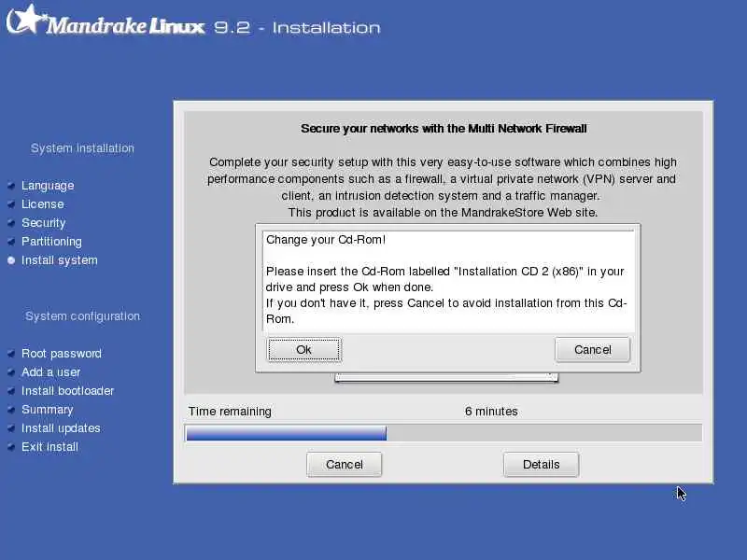
Task: Click the Multi Network Firewall headline
Action: (444, 129)
